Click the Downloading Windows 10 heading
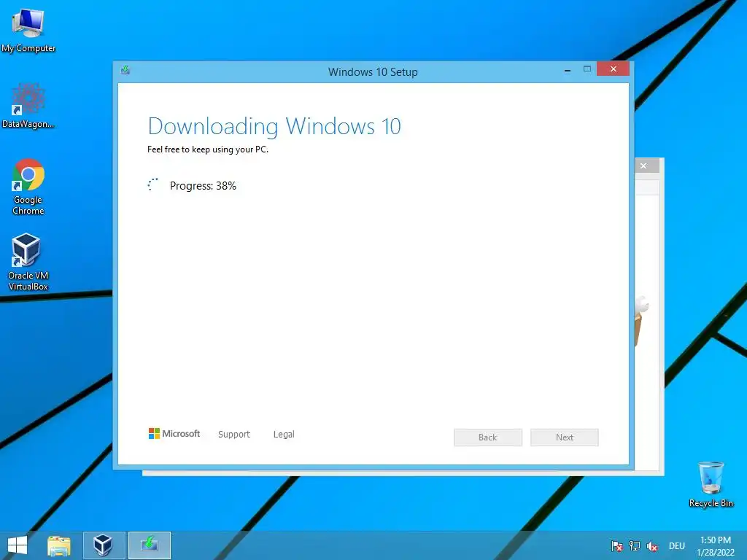The width and height of the screenshot is (747, 560). pyautogui.click(x=274, y=126)
